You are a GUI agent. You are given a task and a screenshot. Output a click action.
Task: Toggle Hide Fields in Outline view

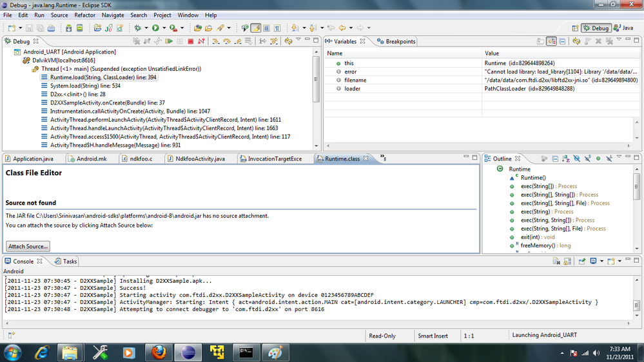click(577, 158)
